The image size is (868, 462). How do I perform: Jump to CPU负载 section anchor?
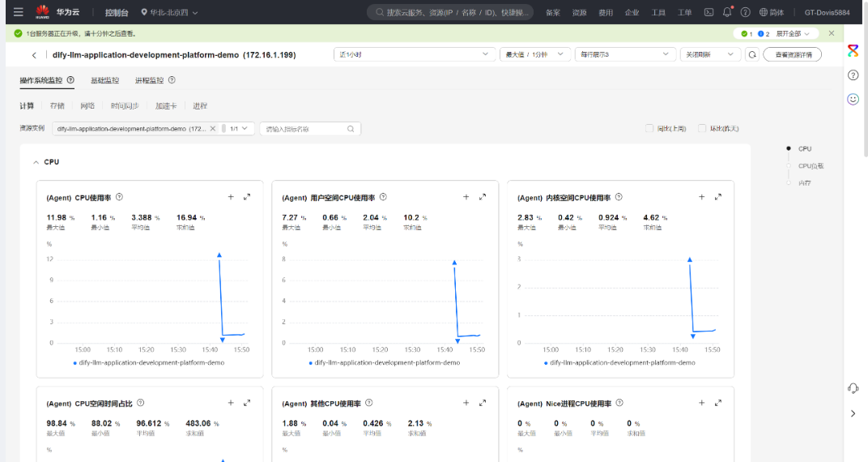click(x=810, y=165)
